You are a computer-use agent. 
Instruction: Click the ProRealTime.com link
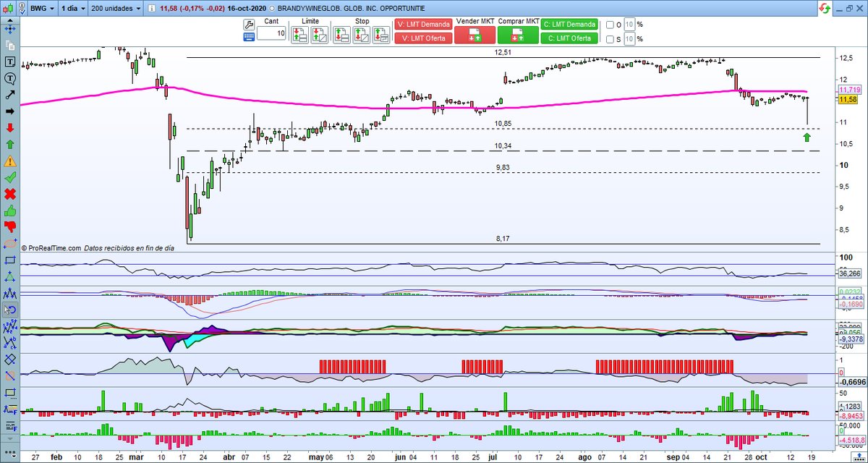click(55, 248)
